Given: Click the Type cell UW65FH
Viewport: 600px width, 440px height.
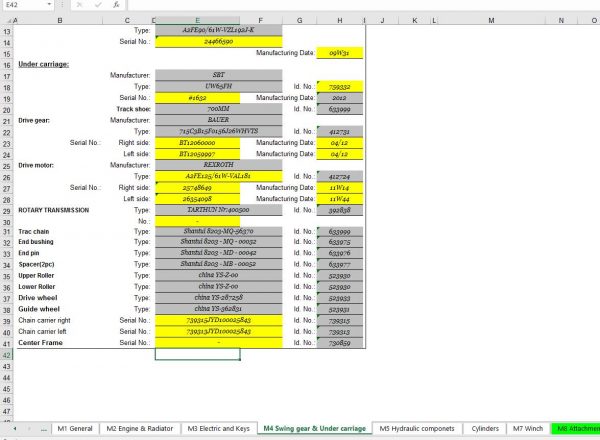Looking at the screenshot, I should [218, 86].
